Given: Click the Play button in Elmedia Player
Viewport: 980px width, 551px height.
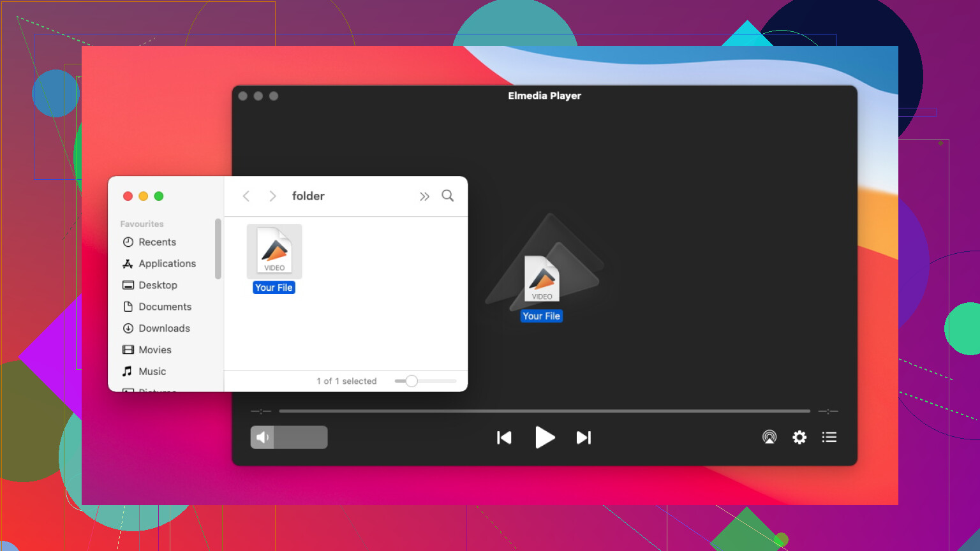Looking at the screenshot, I should pyautogui.click(x=544, y=437).
